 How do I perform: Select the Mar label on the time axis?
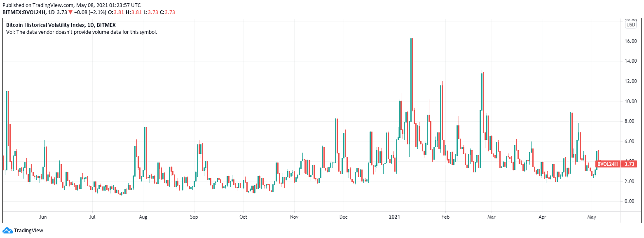(491, 217)
